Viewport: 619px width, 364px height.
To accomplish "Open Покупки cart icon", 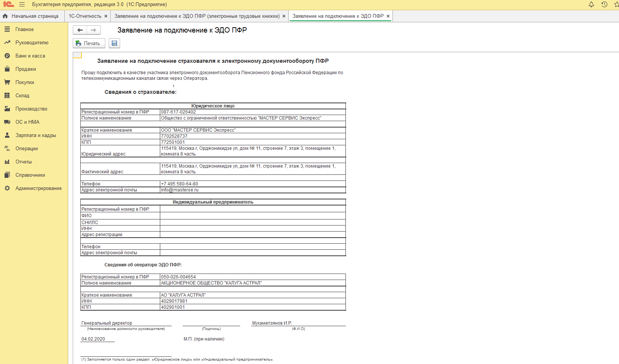I will click(7, 82).
